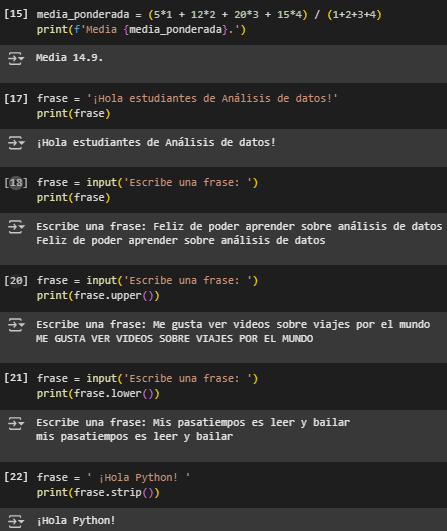This screenshot has width=447, height=531.
Task: Click the f-string print line in cell 15
Action: tap(141, 30)
